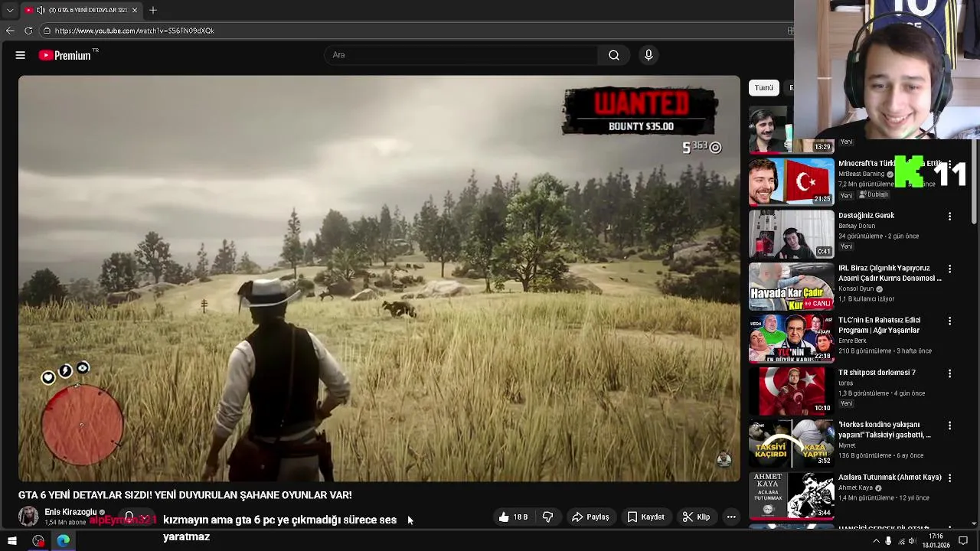The image size is (980, 551).
Task: Open the YouTube hamburger guide menu
Action: tap(21, 55)
